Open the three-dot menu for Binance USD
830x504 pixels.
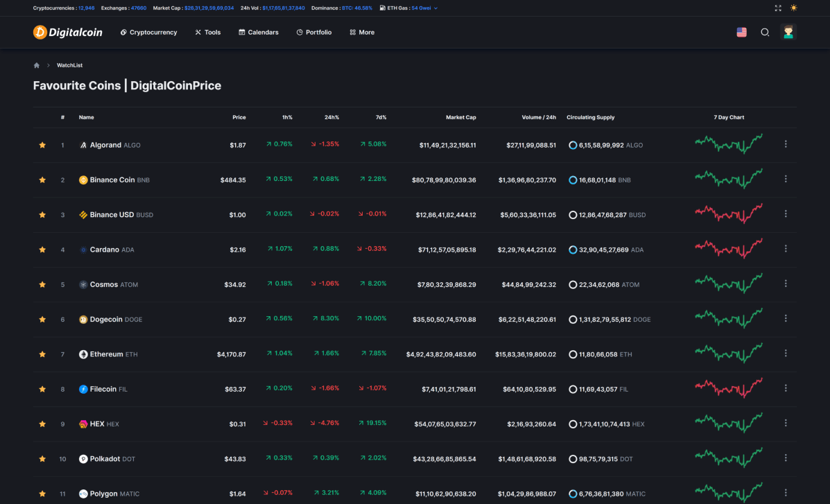coord(786,214)
